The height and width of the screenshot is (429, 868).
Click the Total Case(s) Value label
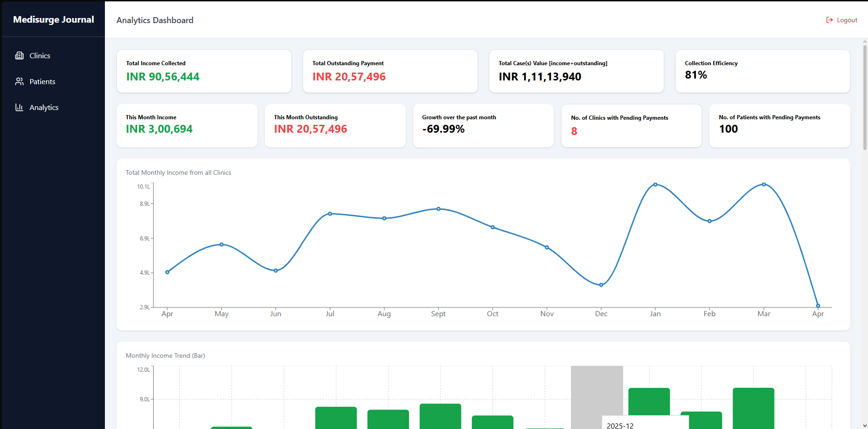pos(553,63)
